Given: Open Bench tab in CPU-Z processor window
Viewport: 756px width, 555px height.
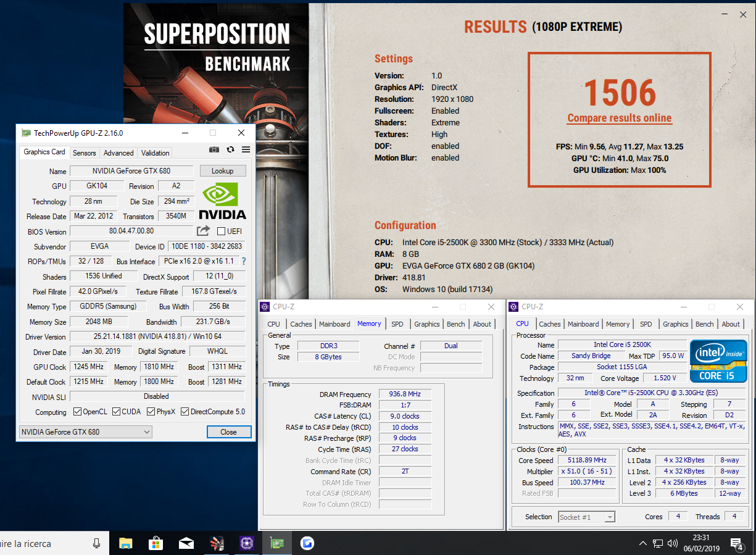Looking at the screenshot, I should pyautogui.click(x=704, y=324).
